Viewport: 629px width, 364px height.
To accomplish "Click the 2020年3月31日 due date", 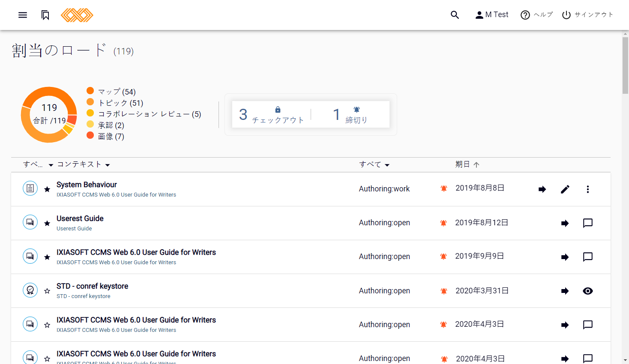I will [482, 291].
